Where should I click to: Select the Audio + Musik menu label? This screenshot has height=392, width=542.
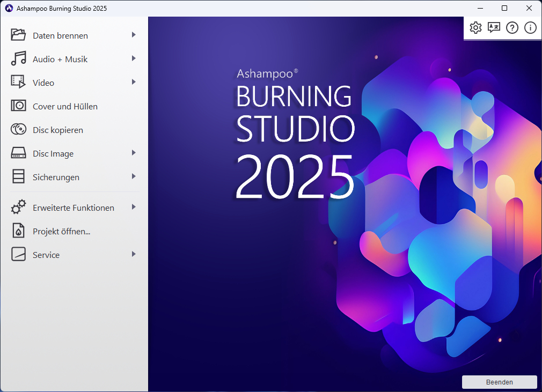point(60,60)
